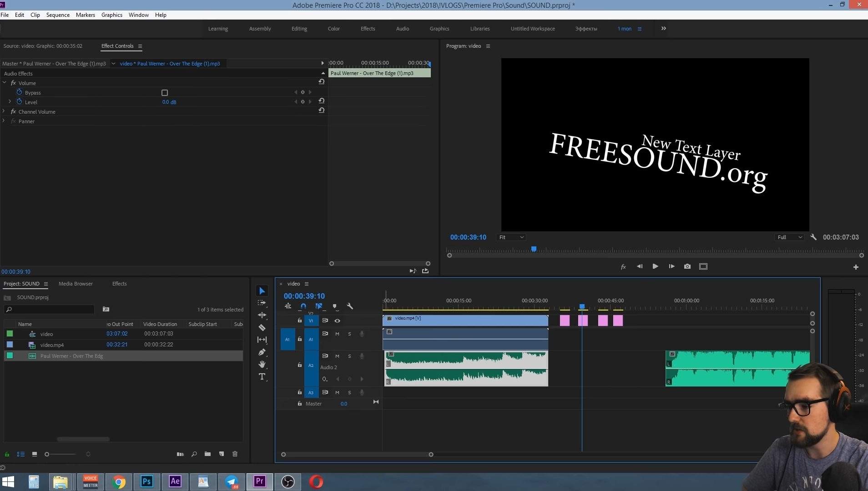The height and width of the screenshot is (491, 868).
Task: Toggle V1 track output eye
Action: point(337,321)
